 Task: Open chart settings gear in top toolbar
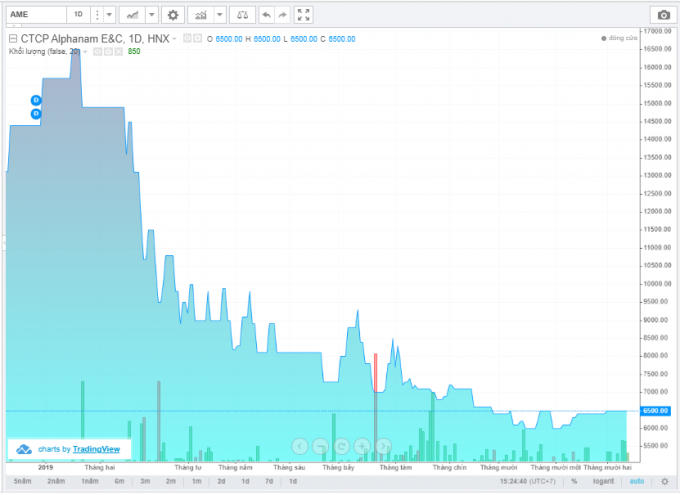coord(173,15)
